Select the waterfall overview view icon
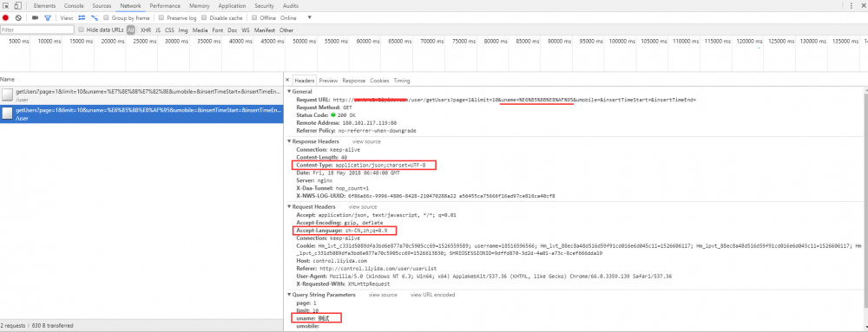 95,17
